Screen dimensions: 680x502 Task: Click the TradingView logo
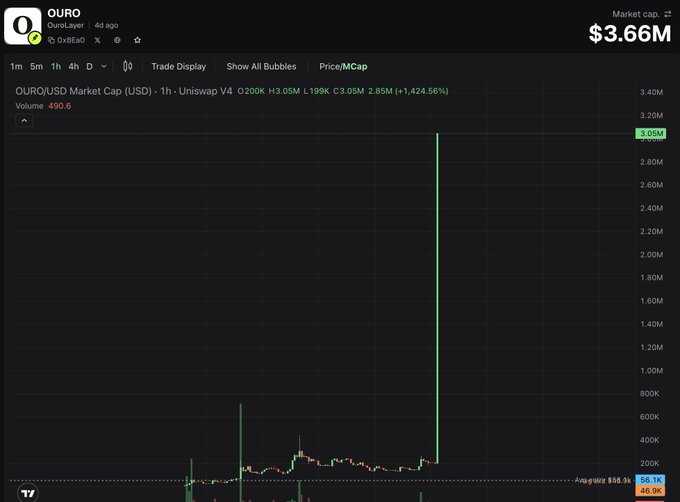28,493
